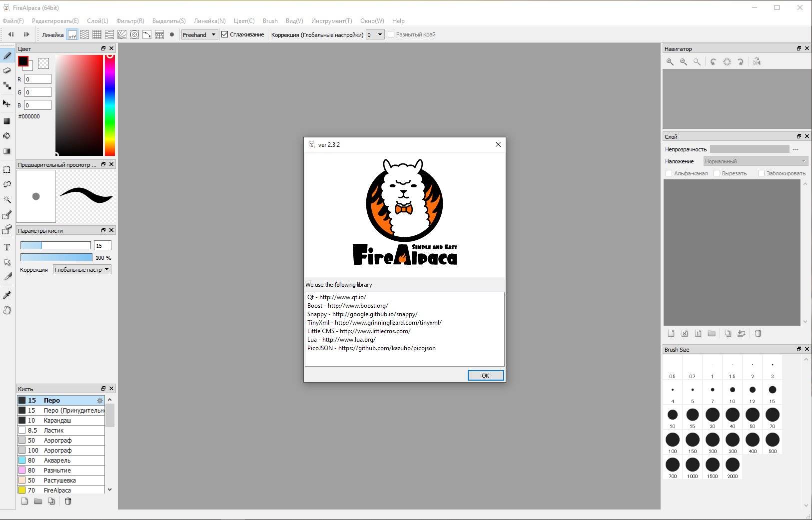Open the Наложение blend mode dropdown
Viewport: 812px width, 520px height.
(x=756, y=161)
